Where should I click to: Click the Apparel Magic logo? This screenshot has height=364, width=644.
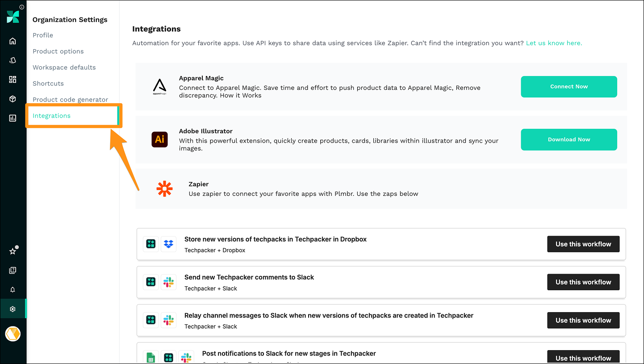[x=159, y=87]
